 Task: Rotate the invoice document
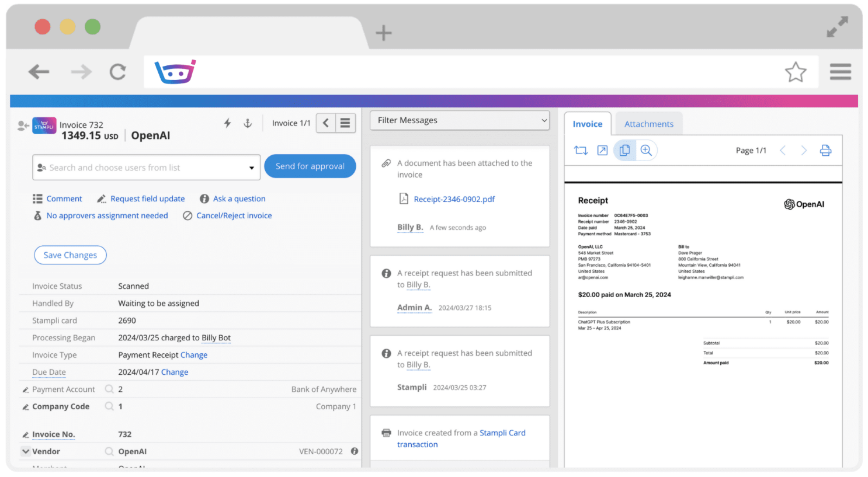pyautogui.click(x=581, y=151)
